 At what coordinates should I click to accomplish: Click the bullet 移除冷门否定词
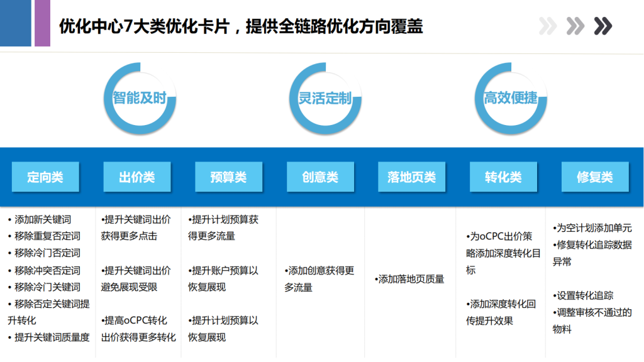tap(44, 253)
